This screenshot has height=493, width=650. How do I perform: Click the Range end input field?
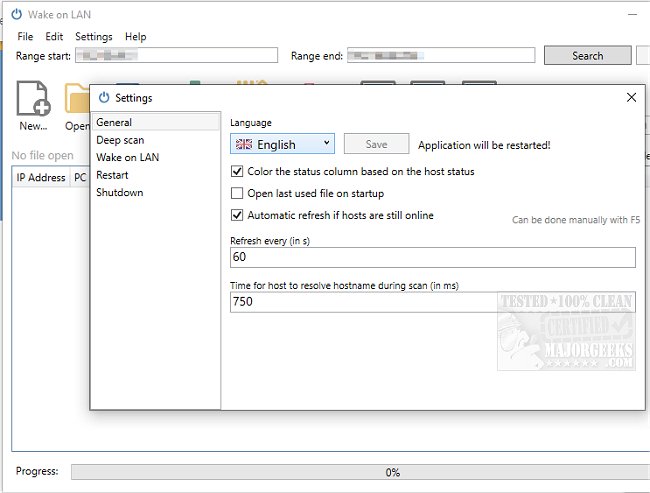coord(441,55)
